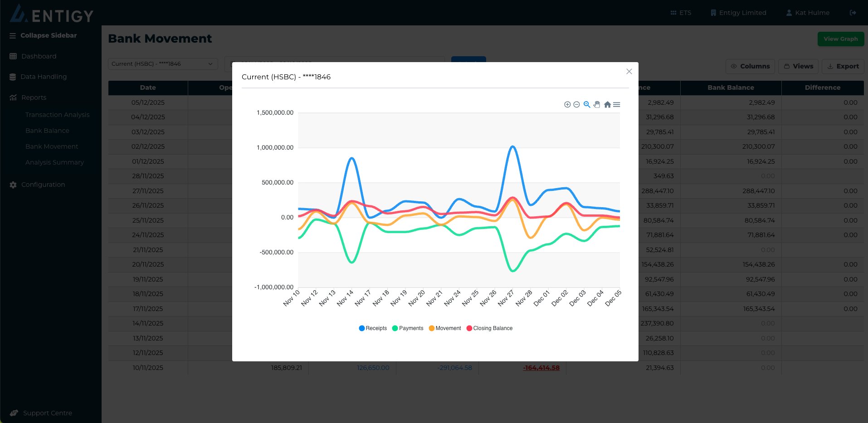Select the panning hand tool
The width and height of the screenshot is (868, 423).
597,104
